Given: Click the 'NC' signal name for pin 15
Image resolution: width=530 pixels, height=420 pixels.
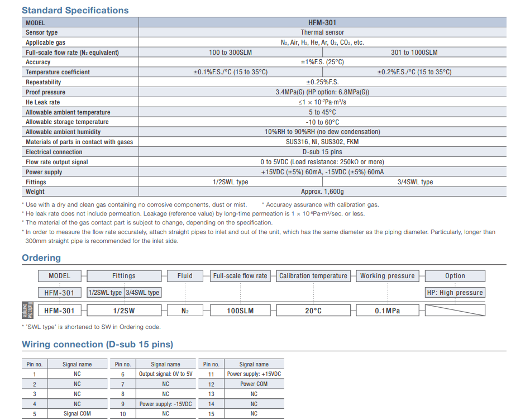Looking at the screenshot, I should click(x=254, y=414).
